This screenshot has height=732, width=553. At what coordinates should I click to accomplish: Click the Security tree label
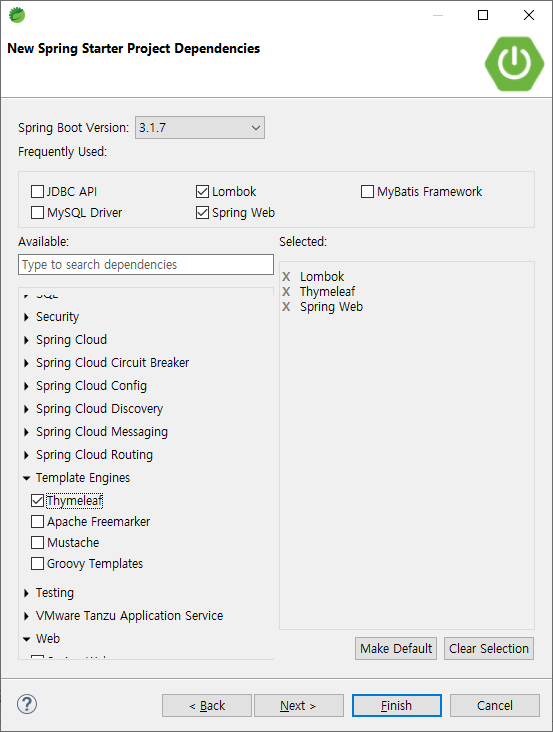tap(57, 317)
